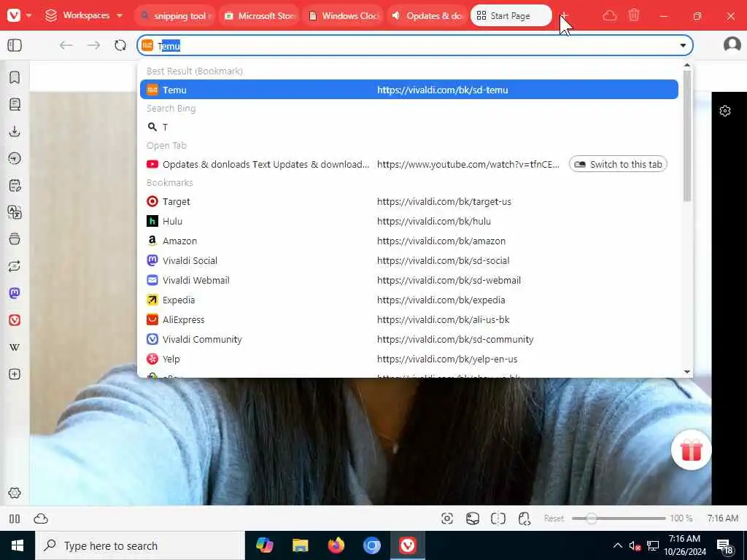Go forward with the forward arrow
Viewport: 747px width, 560px height.
(x=93, y=45)
